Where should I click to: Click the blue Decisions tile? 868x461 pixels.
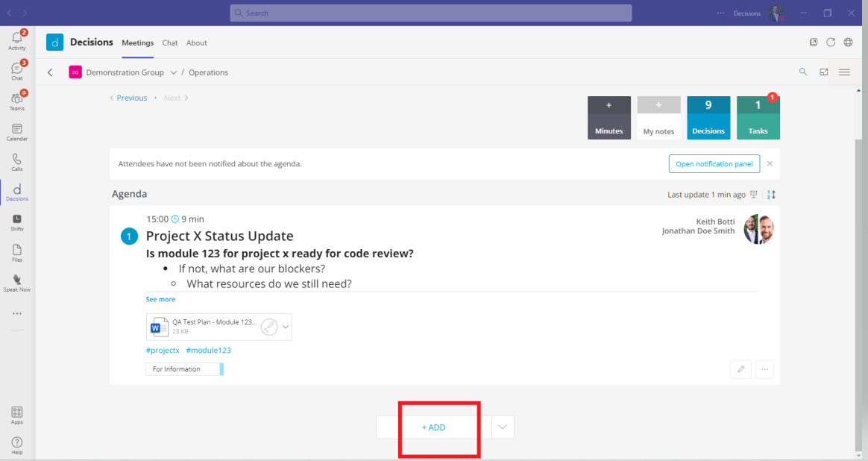(708, 118)
